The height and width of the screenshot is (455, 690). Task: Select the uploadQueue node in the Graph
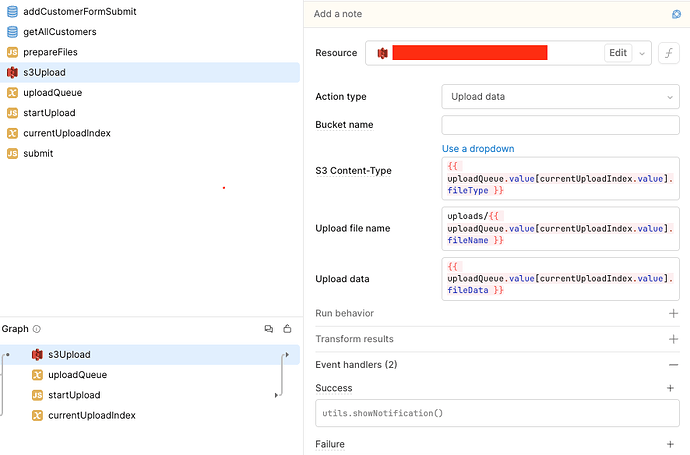tap(77, 375)
